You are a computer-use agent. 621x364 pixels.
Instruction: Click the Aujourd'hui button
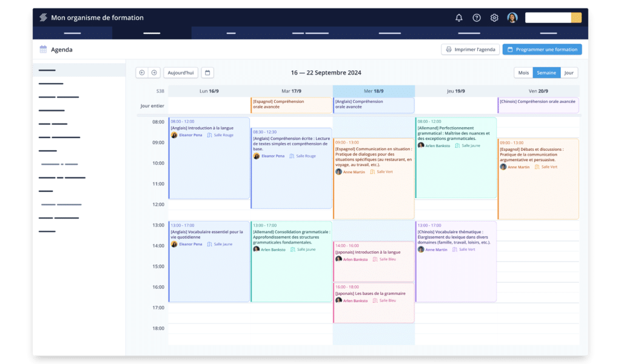181,73
